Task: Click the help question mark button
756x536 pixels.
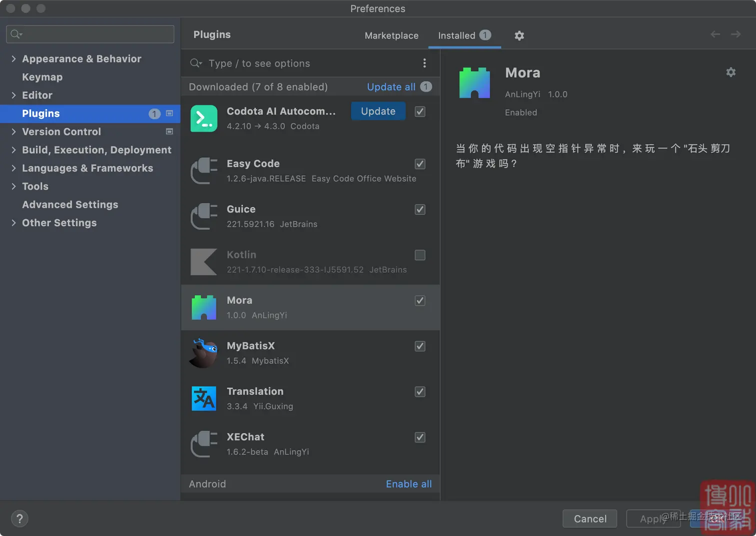Action: pyautogui.click(x=19, y=518)
